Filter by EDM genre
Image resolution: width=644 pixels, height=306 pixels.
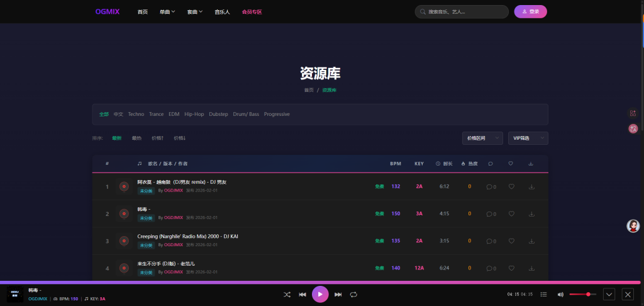pos(174,115)
